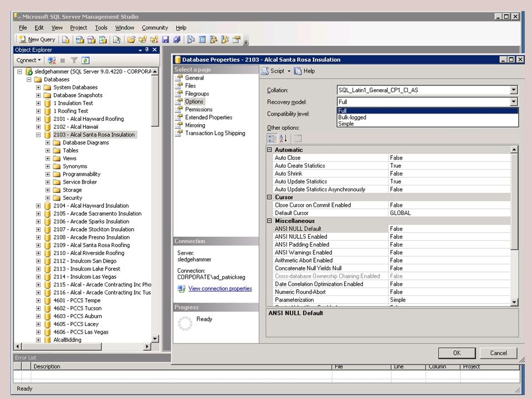This screenshot has height=399, width=532.
Task: Open a Database Engine Query from toolbar
Action: point(65,40)
